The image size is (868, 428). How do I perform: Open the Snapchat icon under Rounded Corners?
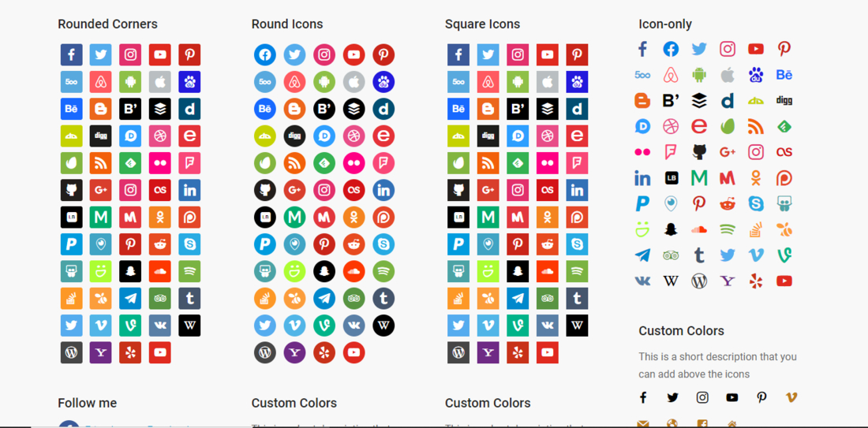pos(131,271)
